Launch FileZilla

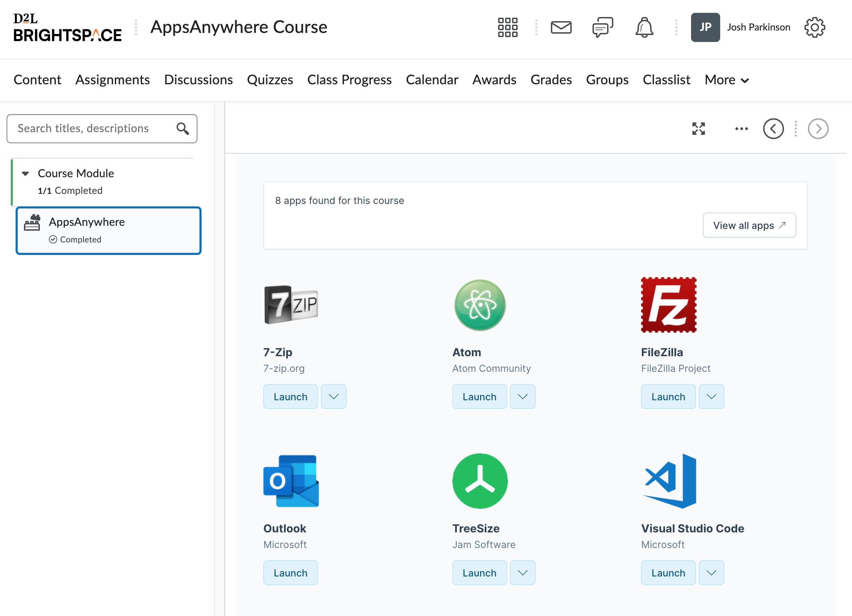coord(668,397)
